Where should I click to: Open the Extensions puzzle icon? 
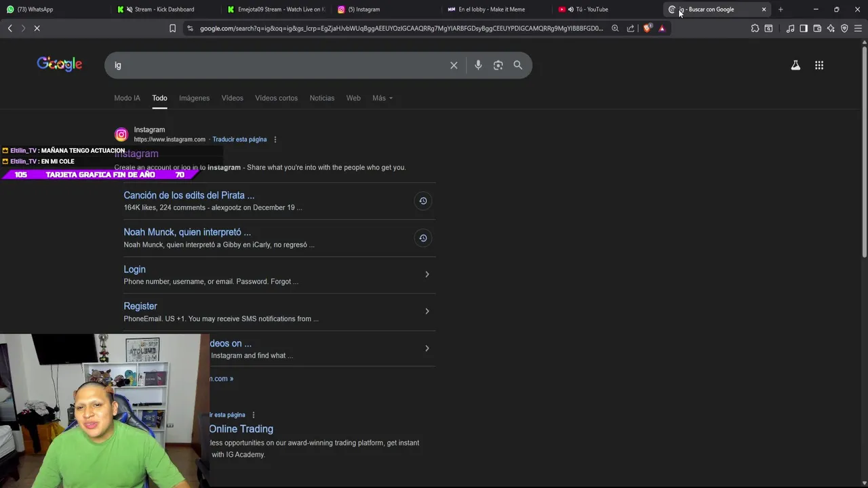pyautogui.click(x=755, y=28)
